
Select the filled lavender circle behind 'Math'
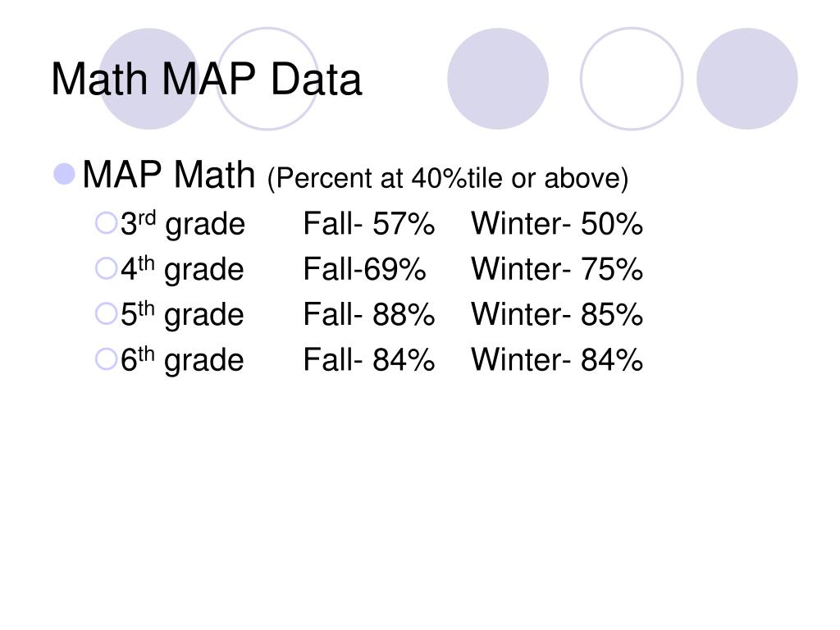[149, 79]
